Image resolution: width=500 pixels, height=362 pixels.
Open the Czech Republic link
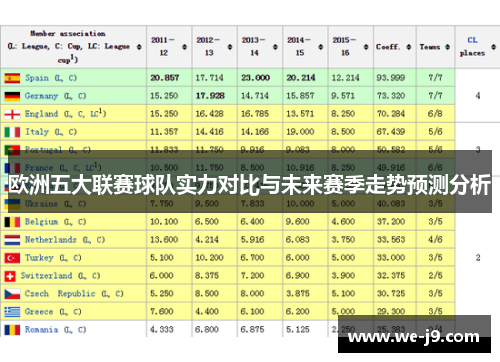60,294
